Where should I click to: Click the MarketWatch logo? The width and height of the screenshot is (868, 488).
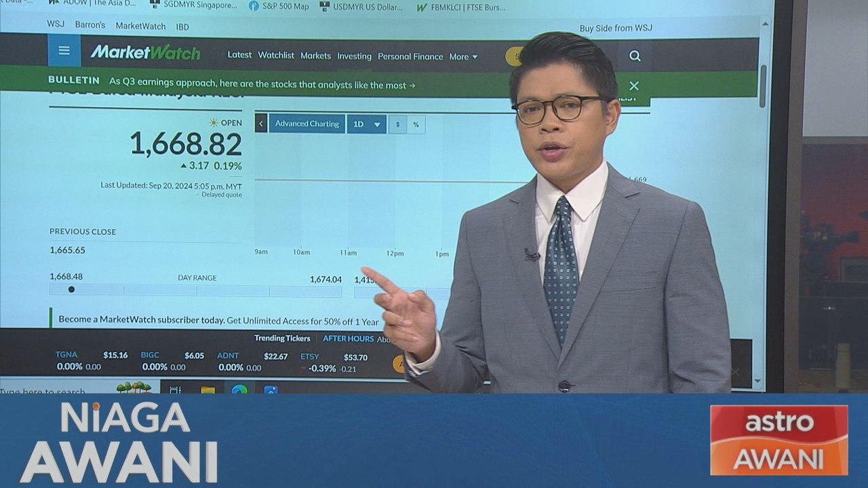coord(145,52)
